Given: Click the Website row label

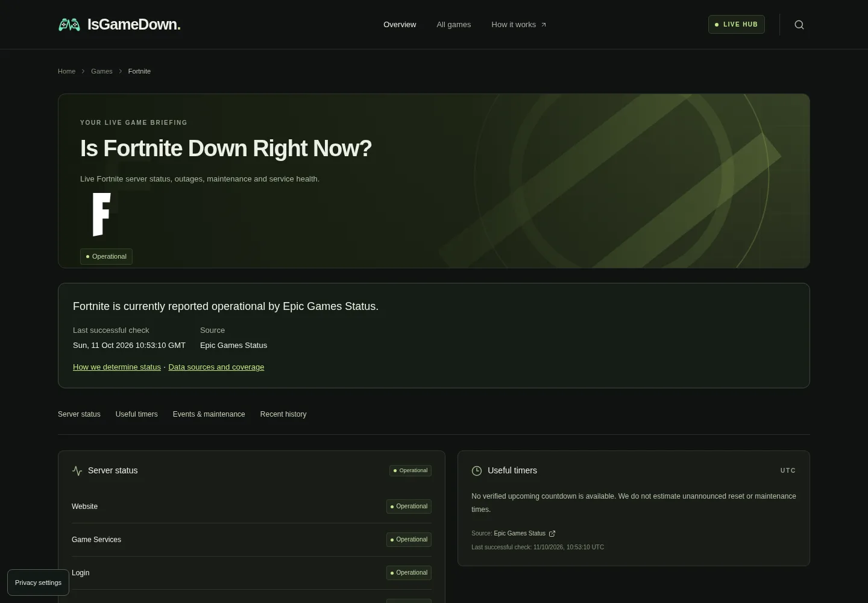Looking at the screenshot, I should (x=84, y=507).
